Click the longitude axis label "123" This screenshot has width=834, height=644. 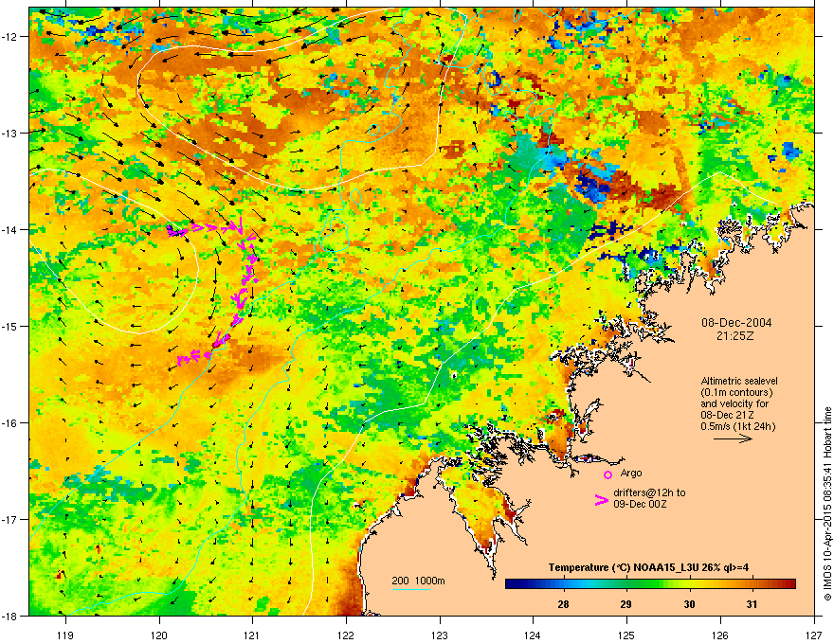440,635
